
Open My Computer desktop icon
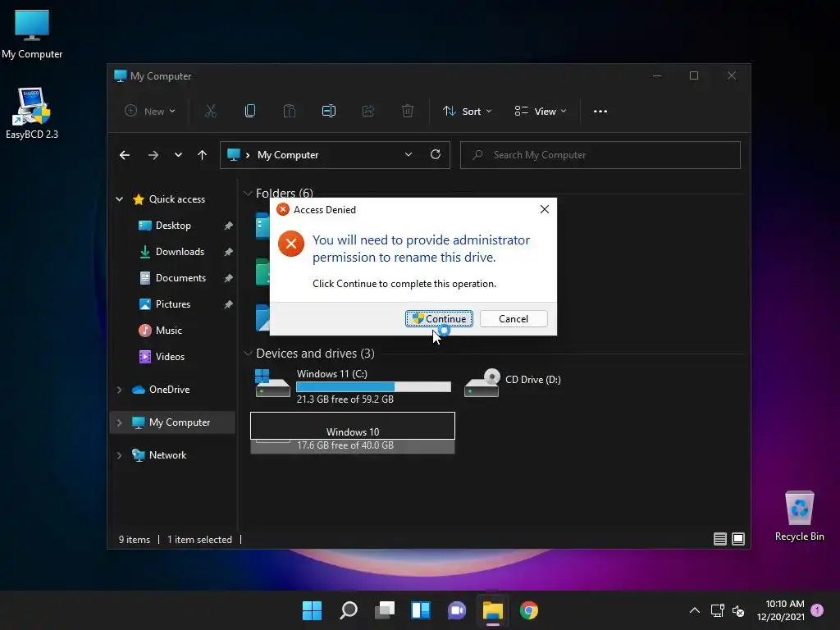(32, 34)
